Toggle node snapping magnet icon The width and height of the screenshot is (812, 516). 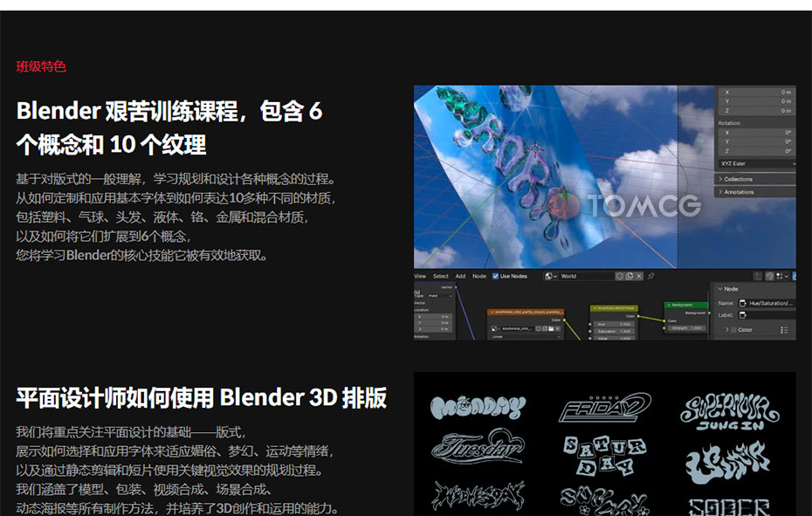point(769,276)
